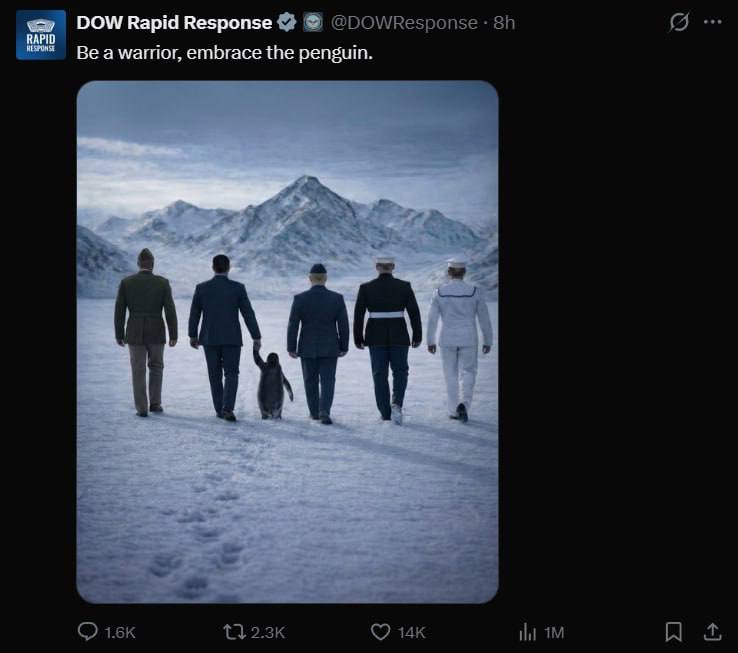Open the three-dot More options menu
This screenshot has width=738, height=653.
pyautogui.click(x=712, y=22)
